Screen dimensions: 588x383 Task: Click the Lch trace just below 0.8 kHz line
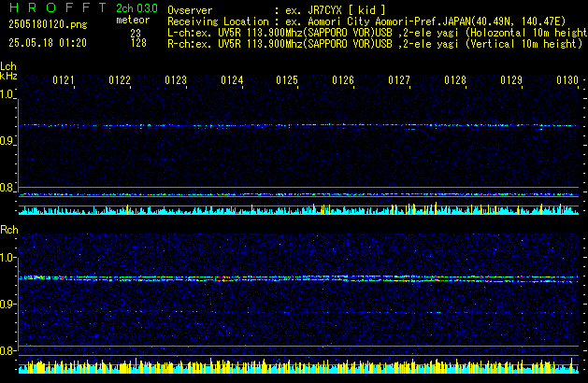pos(298,194)
